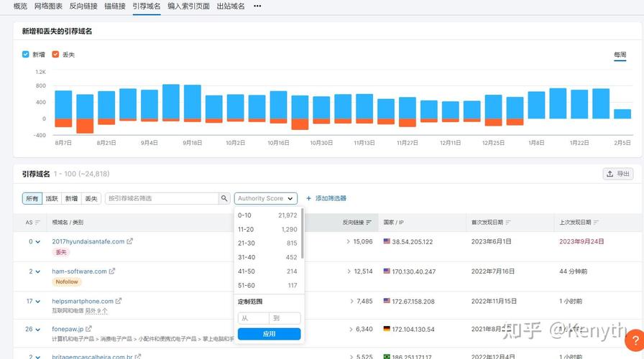Select the 每周 chart interval
This screenshot has width=644, height=359.
point(620,55)
